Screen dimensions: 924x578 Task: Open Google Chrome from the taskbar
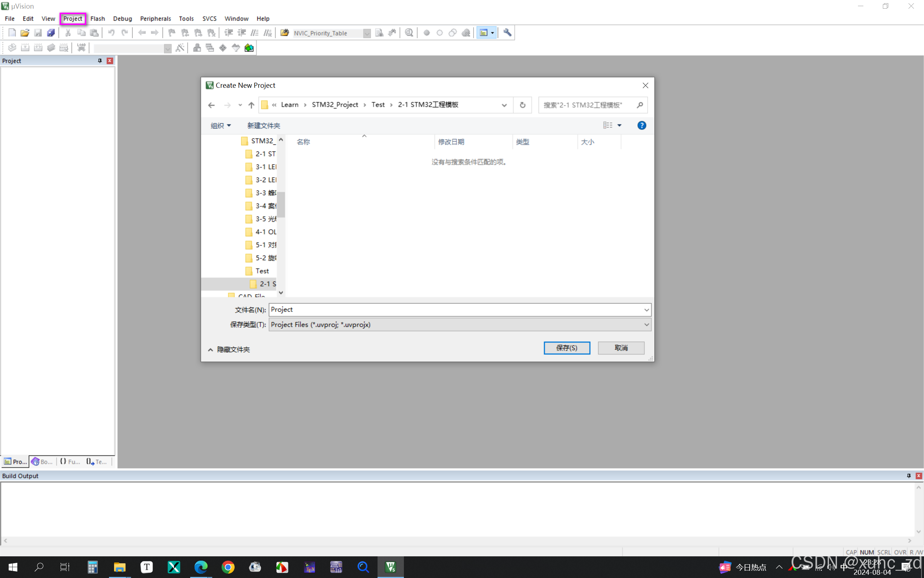click(228, 567)
